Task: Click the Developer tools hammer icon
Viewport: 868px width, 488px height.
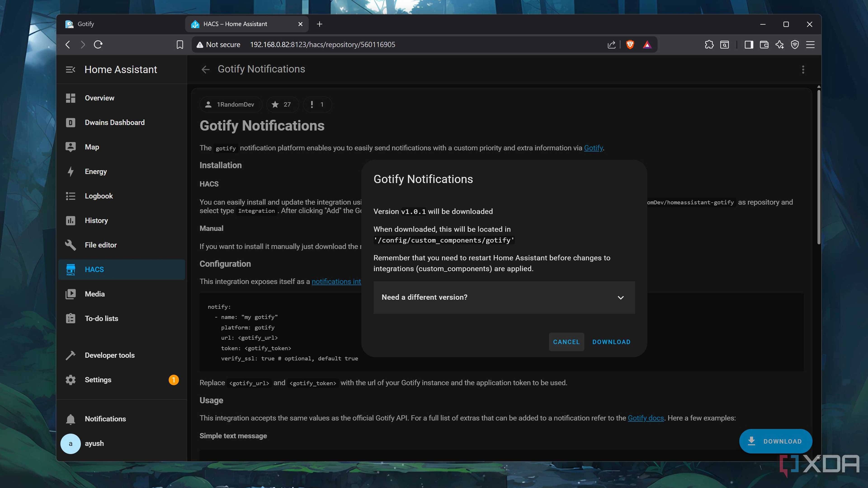Action: [x=71, y=355]
